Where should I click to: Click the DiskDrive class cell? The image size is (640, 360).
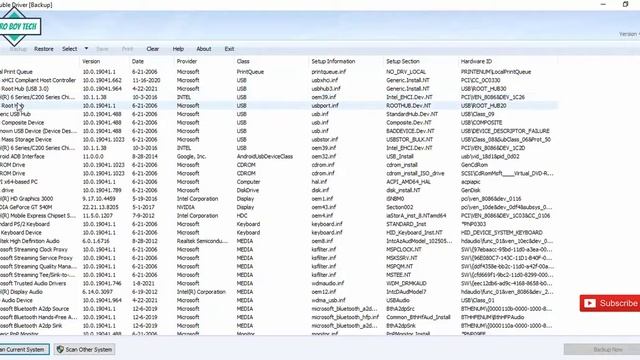(x=247, y=190)
